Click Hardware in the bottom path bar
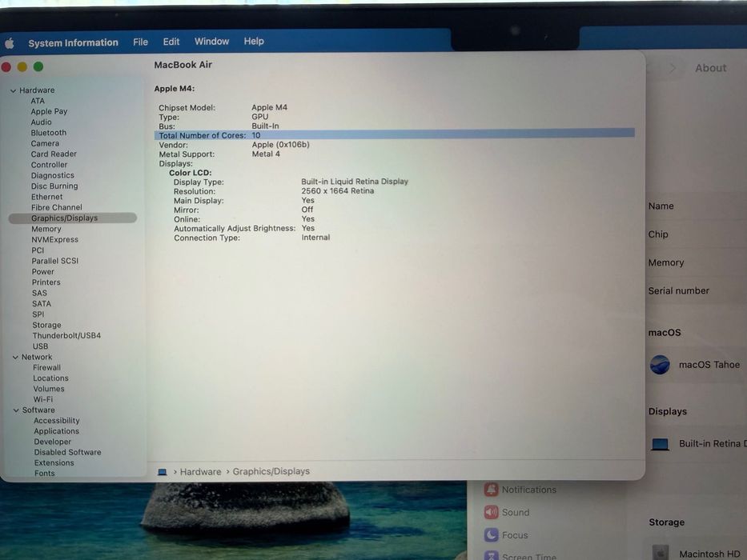 pos(201,471)
